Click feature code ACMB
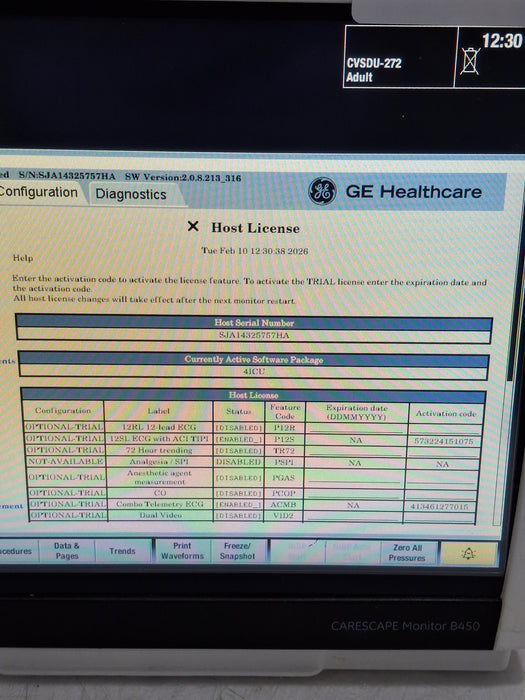 [x=283, y=504]
